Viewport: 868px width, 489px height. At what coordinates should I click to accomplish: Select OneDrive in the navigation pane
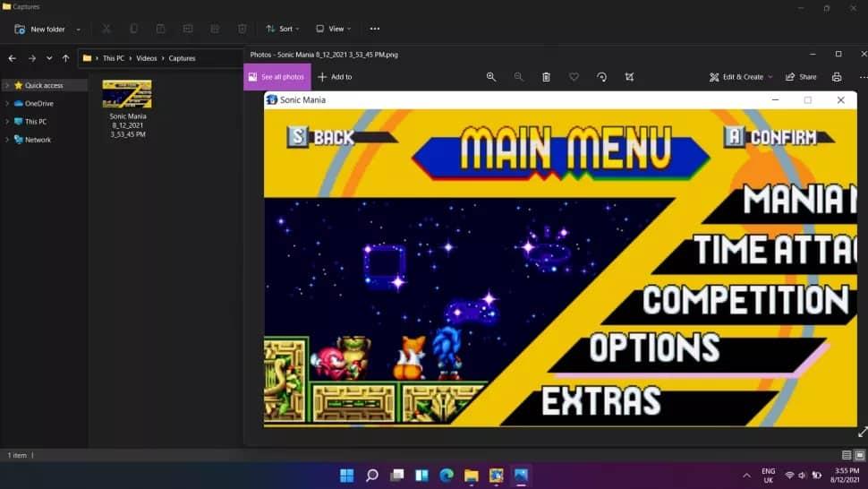pos(38,104)
